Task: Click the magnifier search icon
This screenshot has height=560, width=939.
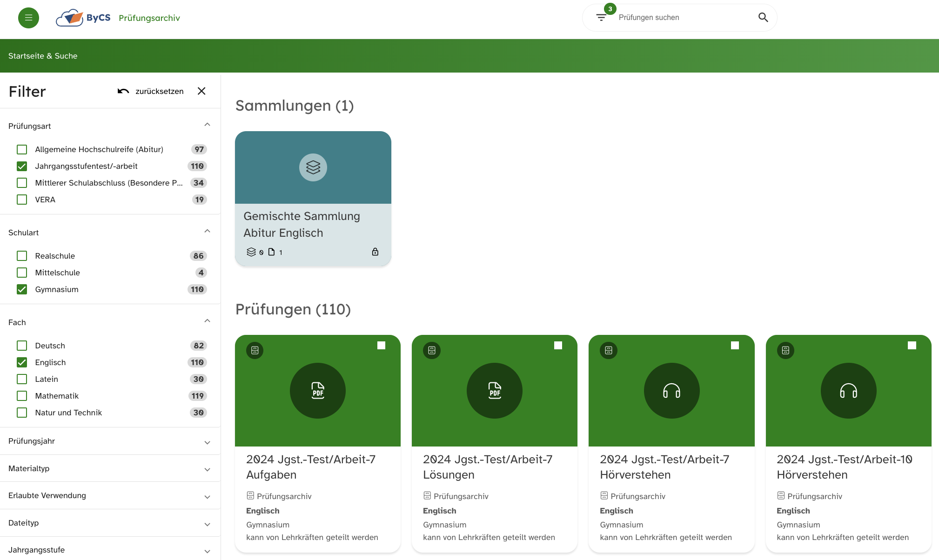Action: point(763,17)
